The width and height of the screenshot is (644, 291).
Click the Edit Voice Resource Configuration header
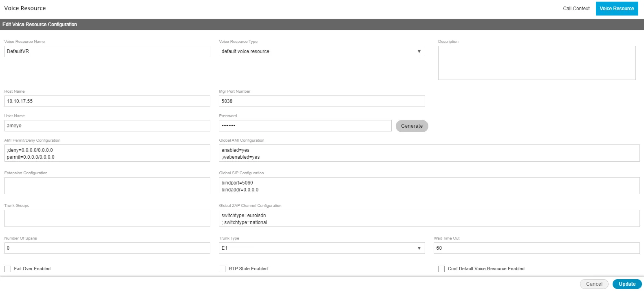click(40, 24)
